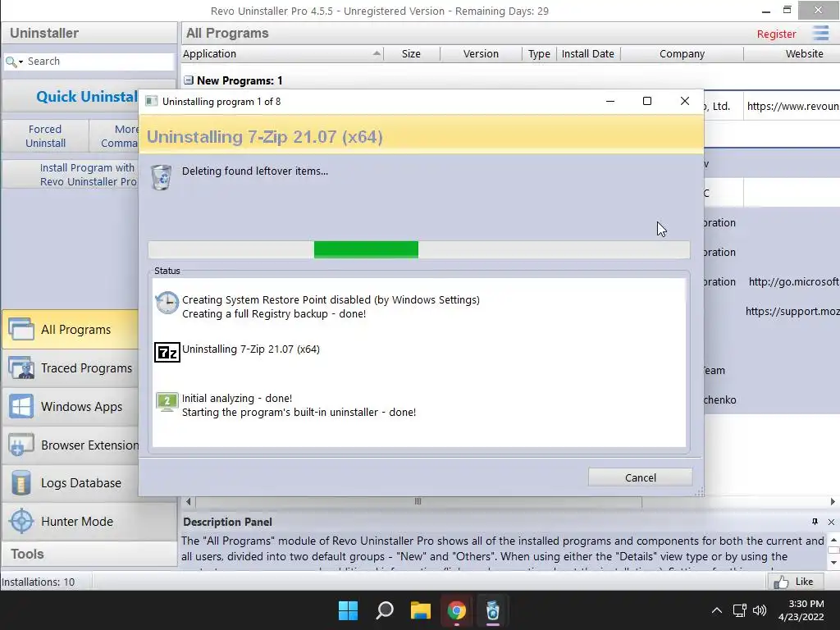Image resolution: width=840 pixels, height=630 pixels.
Task: Sort by the Size column
Action: (411, 53)
